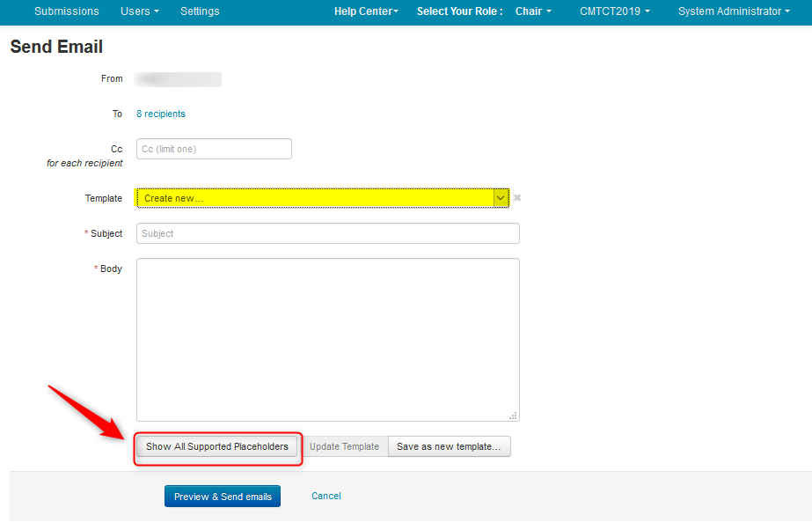Click the Cancel link
Viewport: 812px width, 530px height.
[326, 496]
